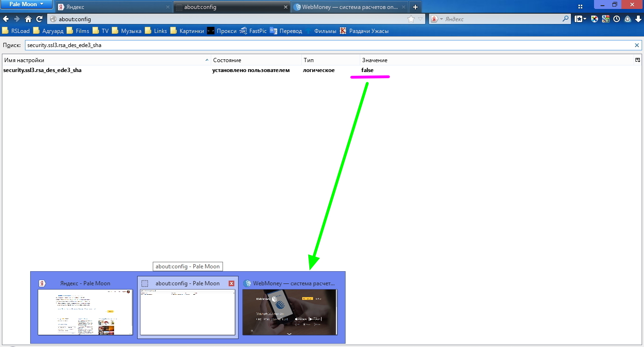Sort by Состояние column header
The width and height of the screenshot is (644, 347).
coord(256,60)
